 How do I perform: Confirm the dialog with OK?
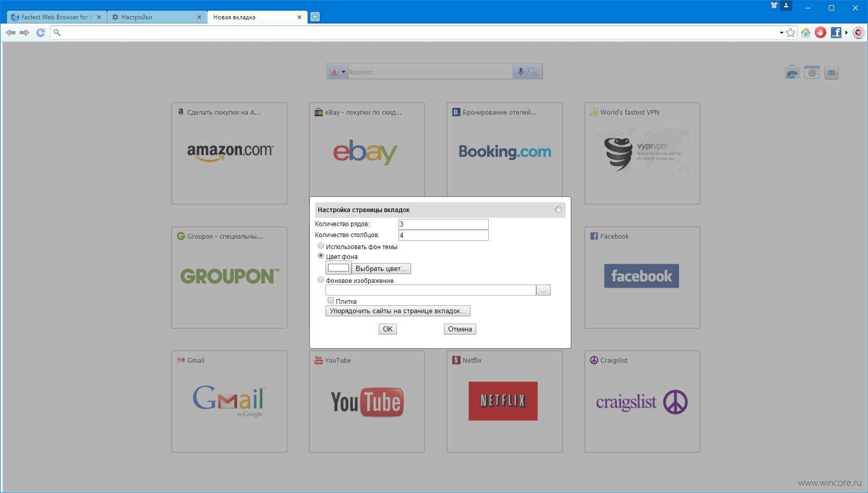(388, 329)
